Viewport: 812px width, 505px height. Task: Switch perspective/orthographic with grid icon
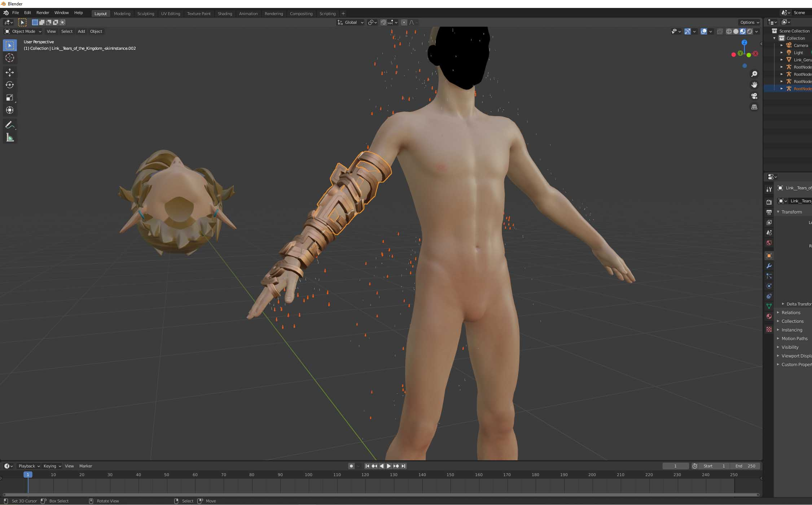click(754, 107)
